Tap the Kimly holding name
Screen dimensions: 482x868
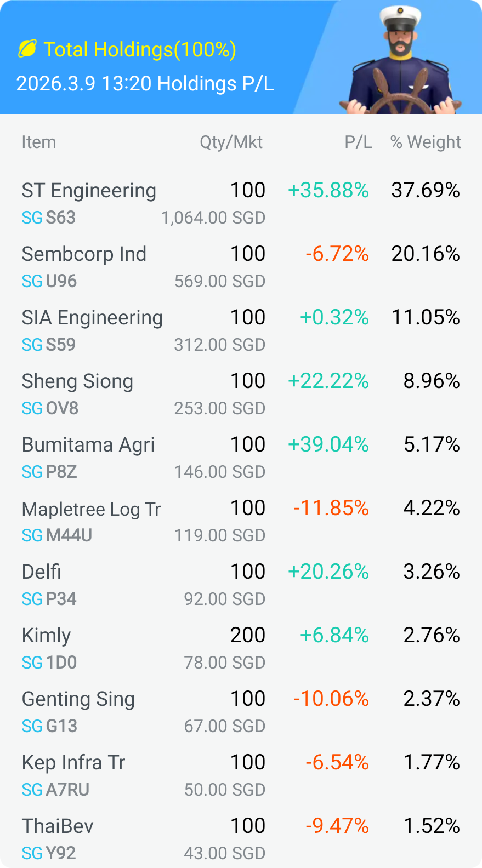click(x=46, y=636)
